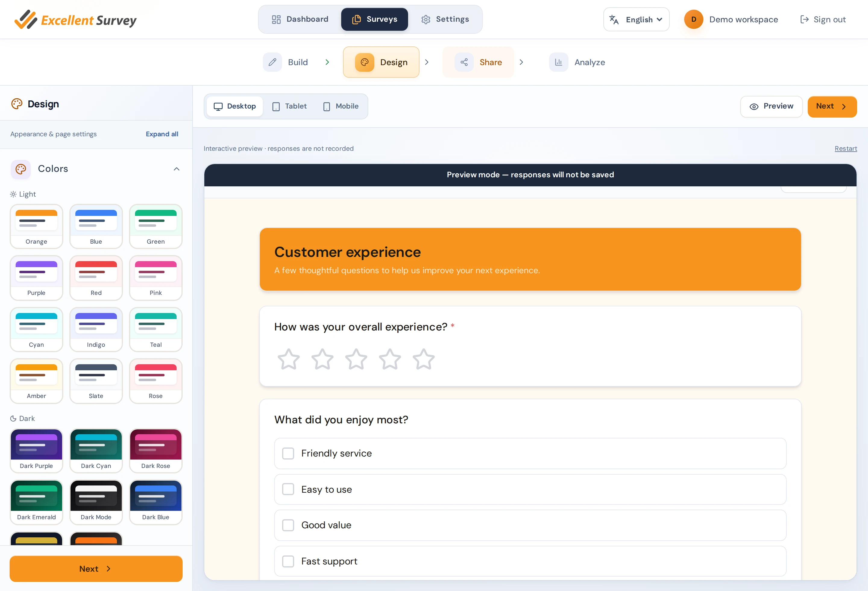Image resolution: width=868 pixels, height=591 pixels.
Task: Click the Analyze chart icon
Action: [558, 62]
